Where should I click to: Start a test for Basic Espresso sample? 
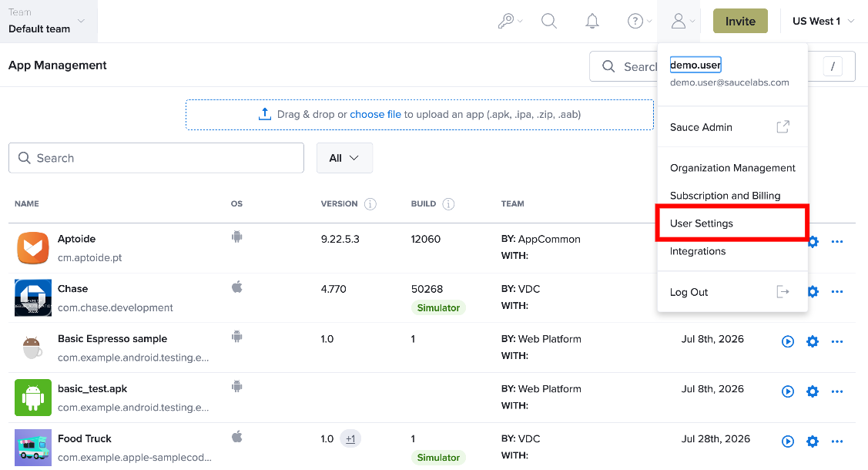(x=788, y=341)
